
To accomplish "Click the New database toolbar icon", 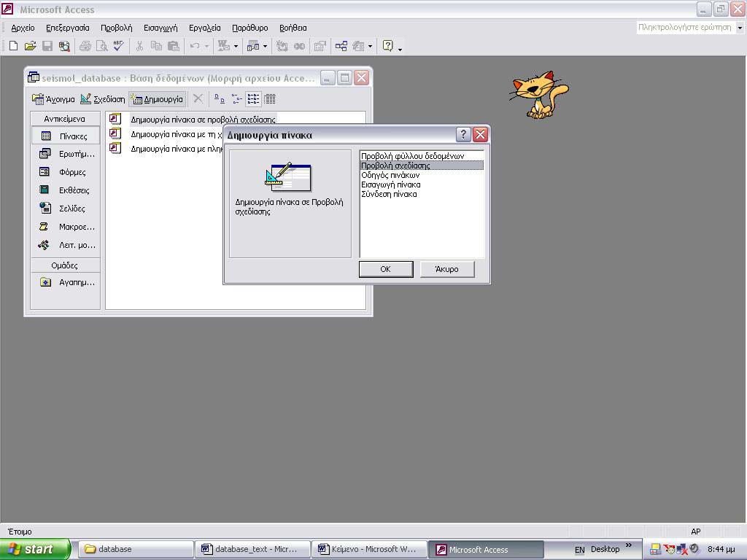I will pos(14,46).
